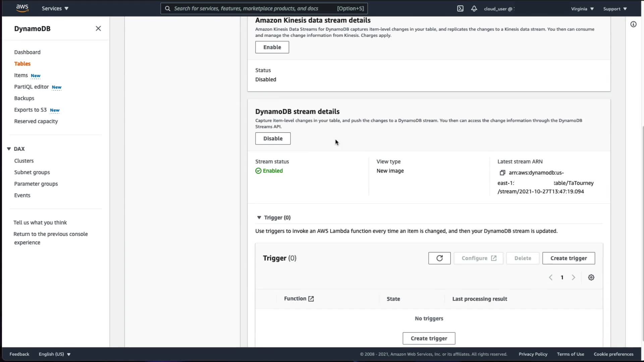Copy the latest stream ARN

click(x=502, y=173)
